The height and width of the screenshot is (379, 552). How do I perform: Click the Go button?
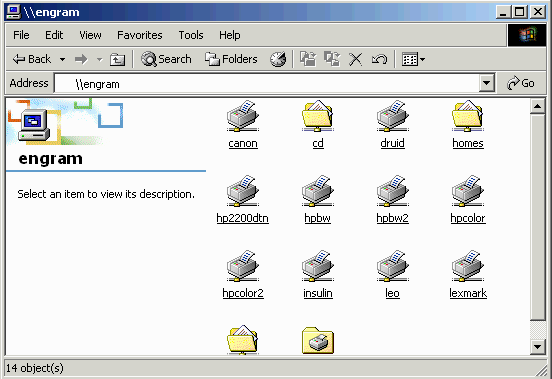(x=521, y=83)
